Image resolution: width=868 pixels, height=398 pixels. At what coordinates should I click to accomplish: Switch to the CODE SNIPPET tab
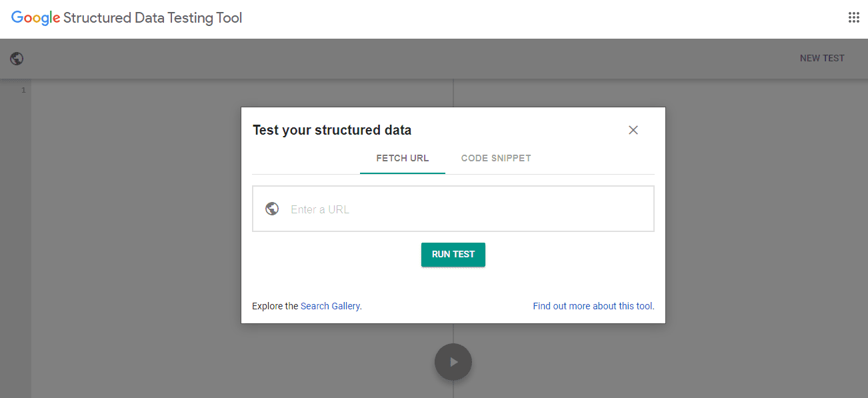pos(496,158)
